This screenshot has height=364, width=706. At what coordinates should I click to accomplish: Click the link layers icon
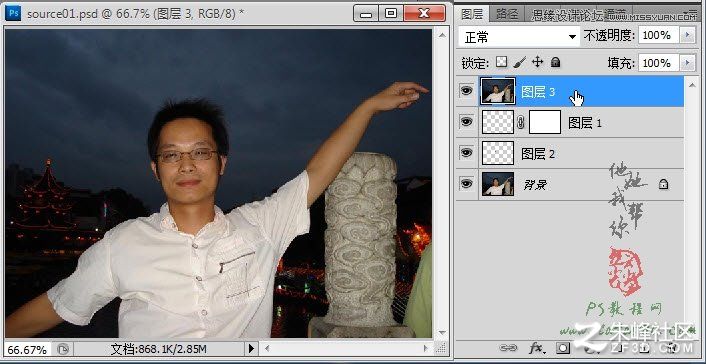pyautogui.click(x=508, y=348)
